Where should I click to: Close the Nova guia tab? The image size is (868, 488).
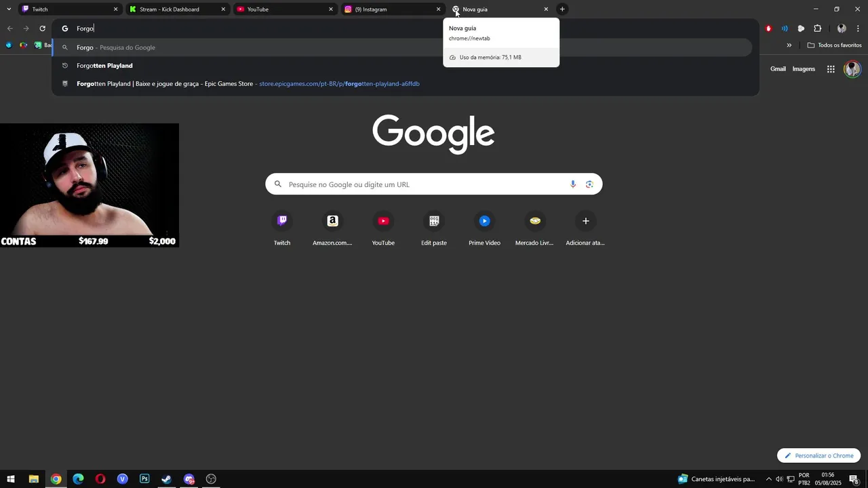click(546, 9)
